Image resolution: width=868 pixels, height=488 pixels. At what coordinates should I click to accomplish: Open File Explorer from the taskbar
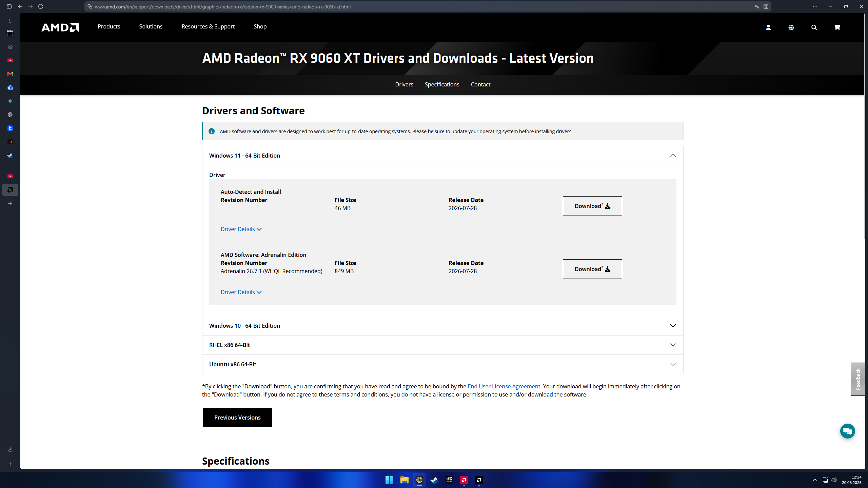(405, 480)
